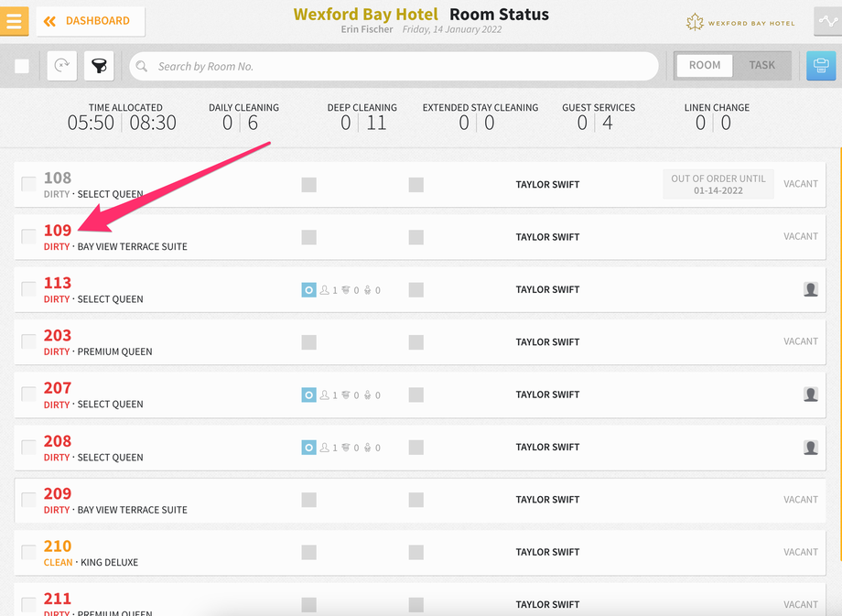Open room number 209

pos(58,493)
